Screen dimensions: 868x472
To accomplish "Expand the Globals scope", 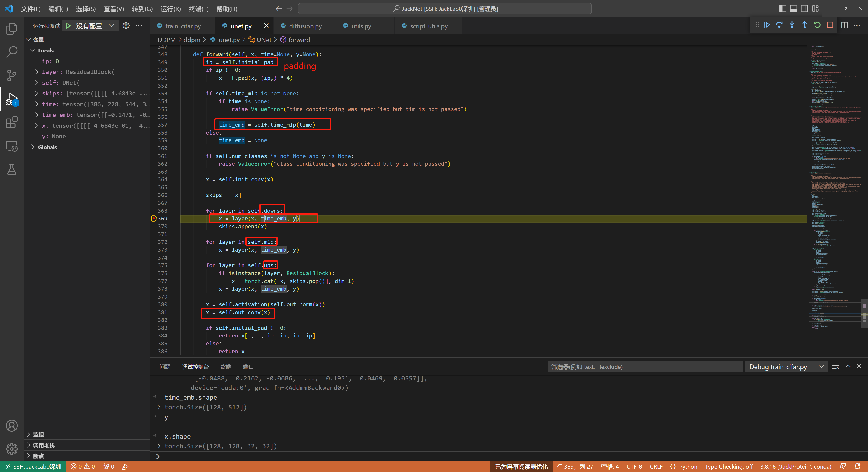I will coord(33,147).
